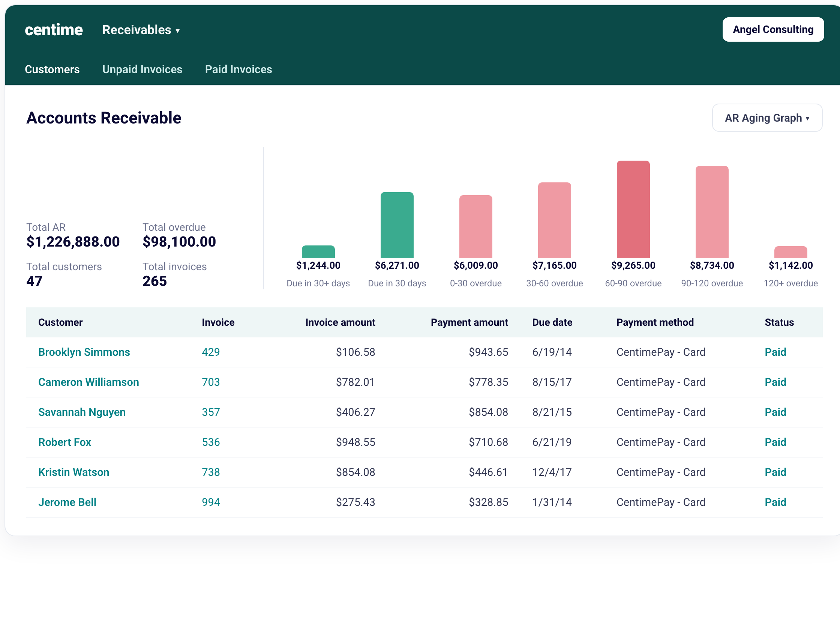The width and height of the screenshot is (840, 620).
Task: Switch to the Paid Invoices tab
Action: (238, 69)
